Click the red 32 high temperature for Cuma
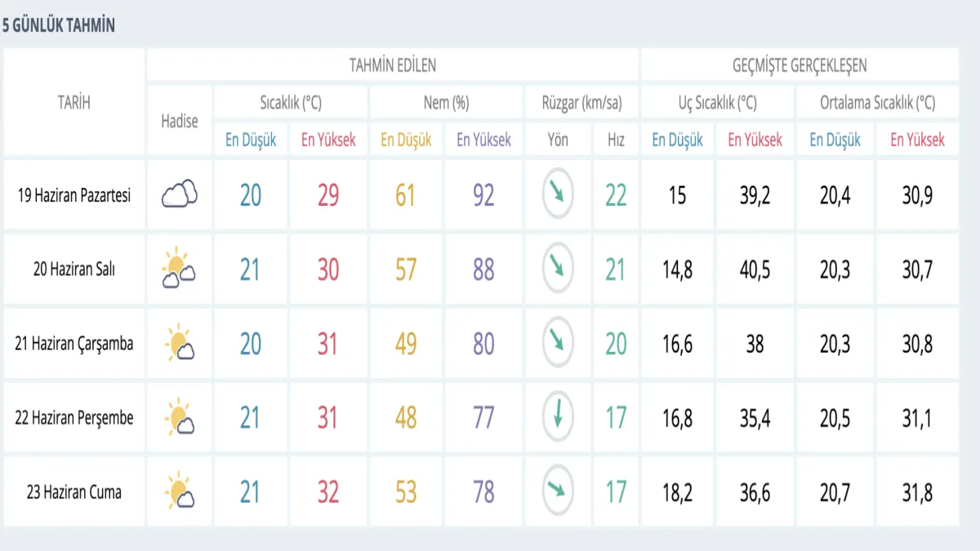Viewport: 980px width, 551px height. coord(327,492)
